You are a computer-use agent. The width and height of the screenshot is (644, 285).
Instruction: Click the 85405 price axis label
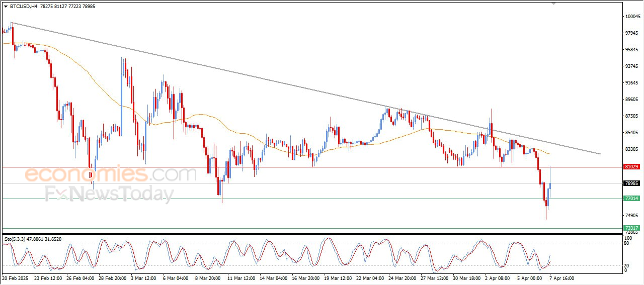[x=632, y=133]
